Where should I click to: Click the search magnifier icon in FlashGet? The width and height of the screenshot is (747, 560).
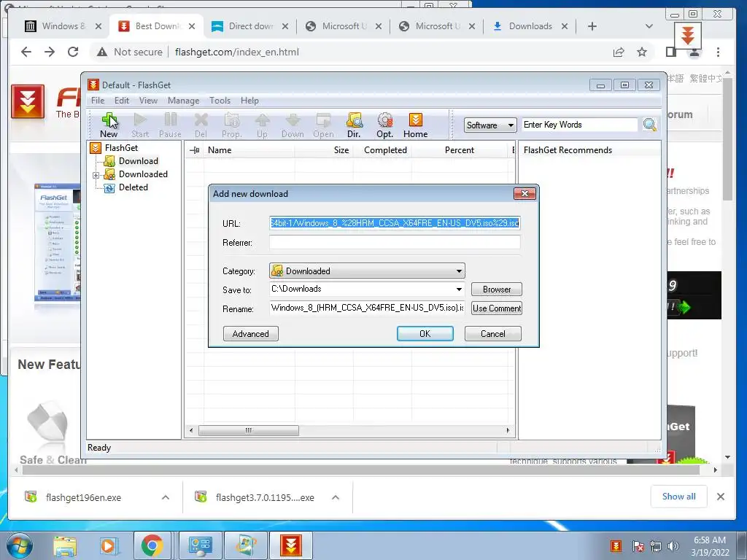point(650,125)
